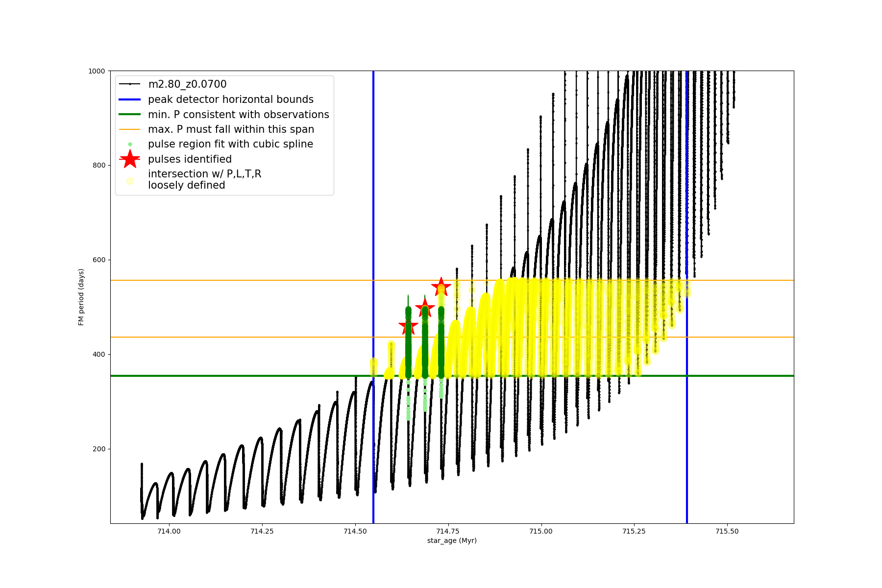Select 'peak detector horizontal bounds' legend text
882x588 pixels.
pyautogui.click(x=231, y=99)
